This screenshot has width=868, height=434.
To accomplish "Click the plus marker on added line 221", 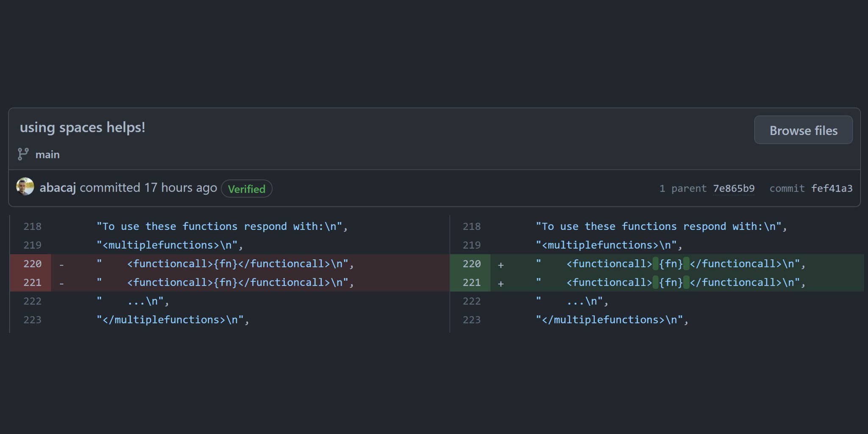I will click(x=501, y=284).
